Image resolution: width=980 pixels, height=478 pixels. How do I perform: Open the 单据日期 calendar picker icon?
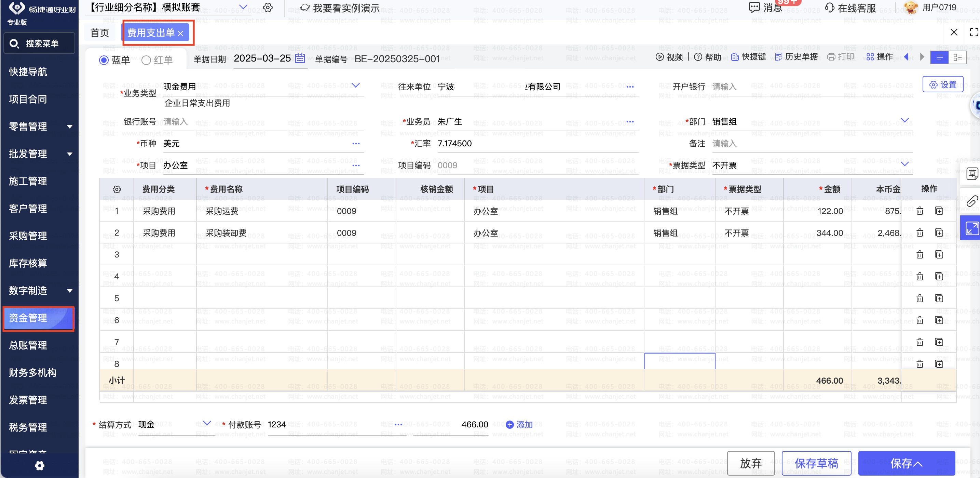300,58
